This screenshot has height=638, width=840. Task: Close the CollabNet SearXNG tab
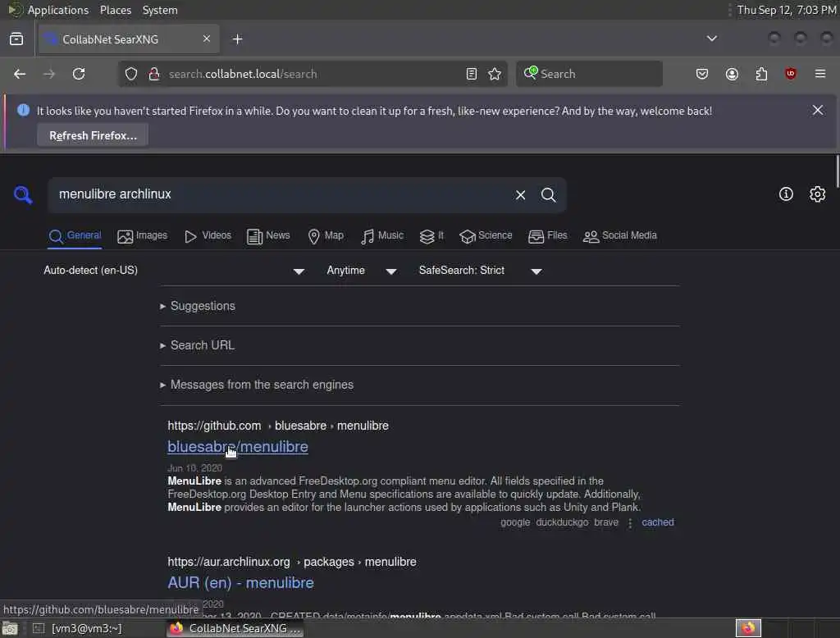(x=207, y=39)
